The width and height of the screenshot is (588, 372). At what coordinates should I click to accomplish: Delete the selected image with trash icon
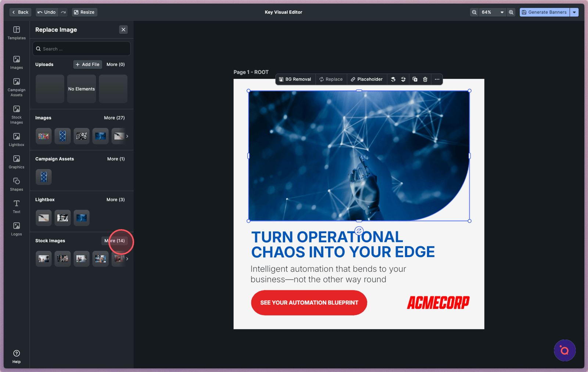425,79
